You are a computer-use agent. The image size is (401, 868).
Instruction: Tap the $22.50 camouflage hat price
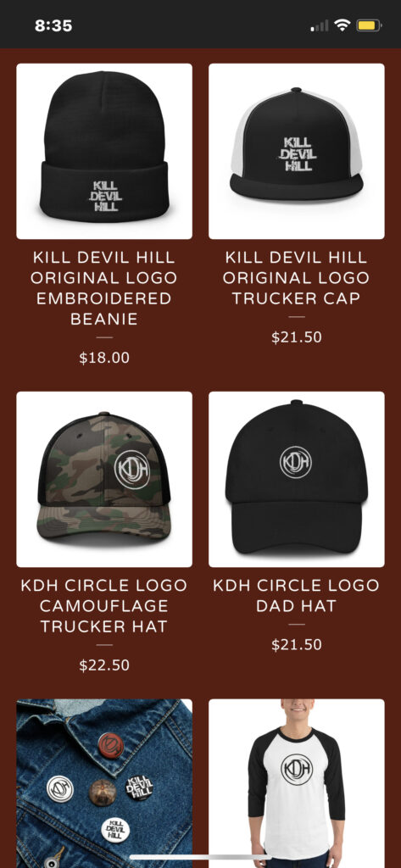pos(104,665)
